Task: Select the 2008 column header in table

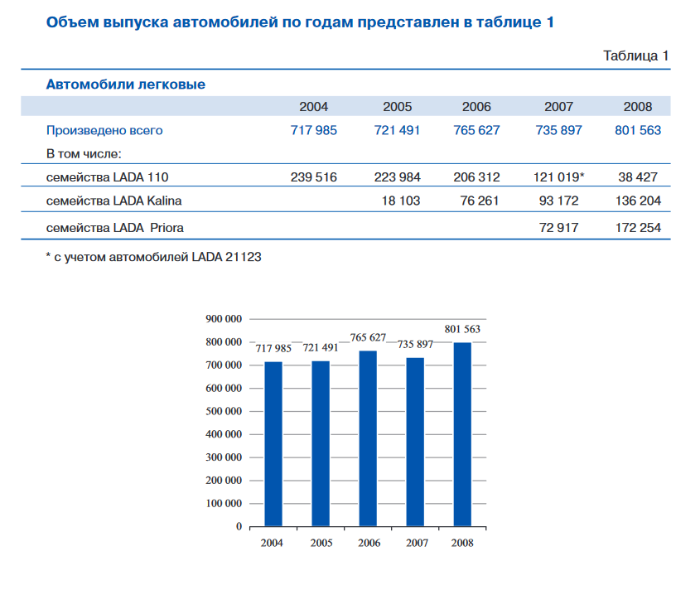Action: (638, 107)
